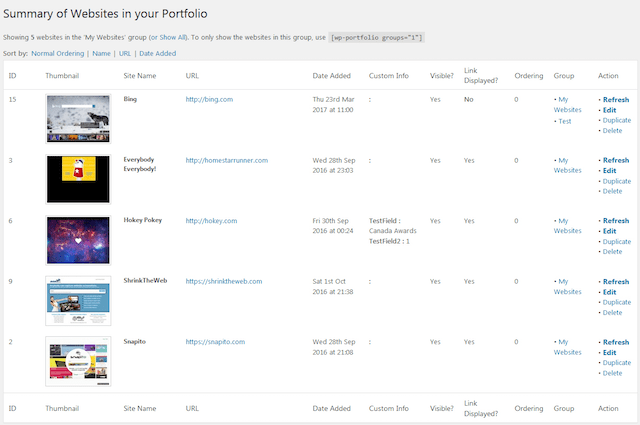Open My Websites group for Snapito
The image size is (640, 425).
(567, 347)
